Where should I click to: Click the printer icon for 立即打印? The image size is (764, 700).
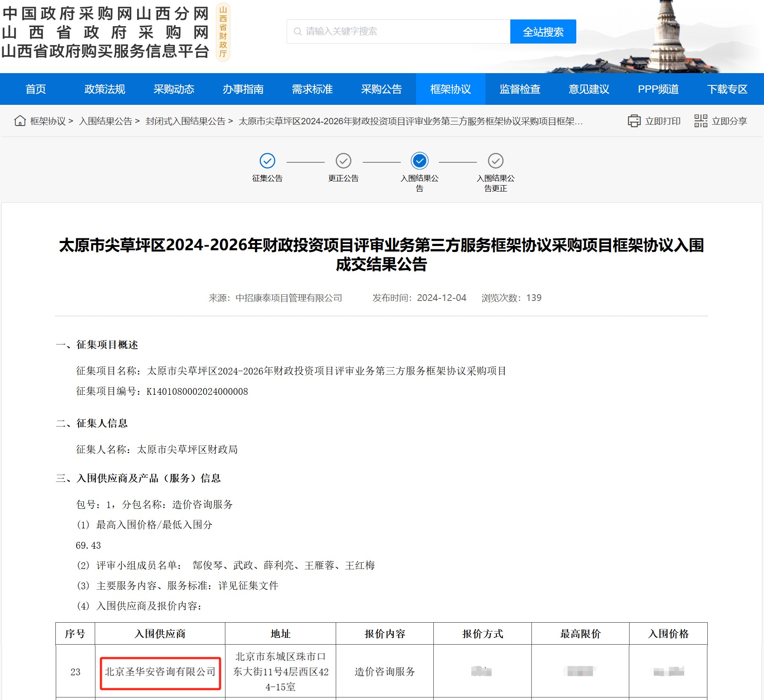[634, 121]
